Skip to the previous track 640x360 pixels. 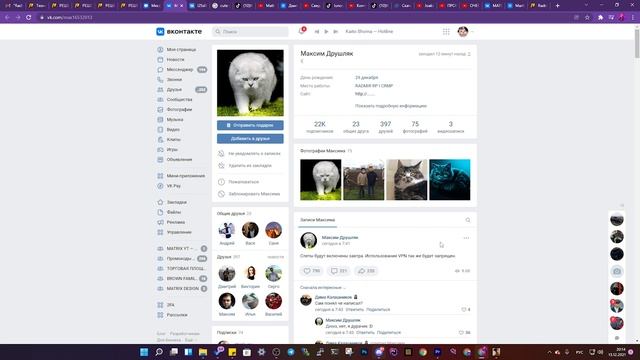pyautogui.click(x=317, y=31)
